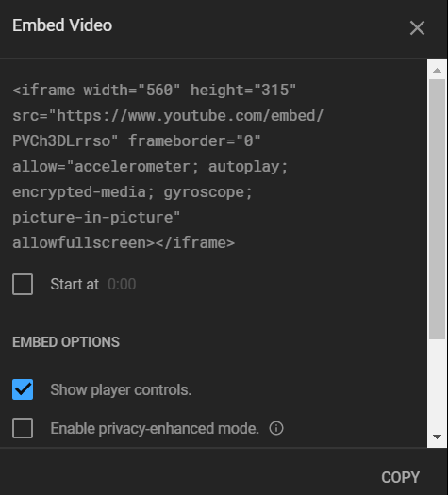The image size is (448, 495).
Task: Open the privacy-enhanced mode info icon
Action: point(276,428)
